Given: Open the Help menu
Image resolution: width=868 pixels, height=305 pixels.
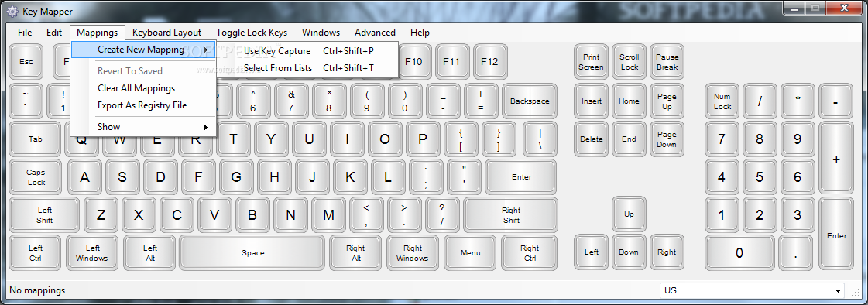Looking at the screenshot, I should [x=420, y=33].
